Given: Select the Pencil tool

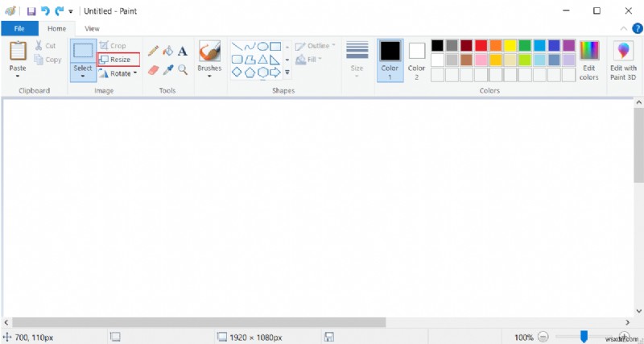Looking at the screenshot, I should (153, 51).
